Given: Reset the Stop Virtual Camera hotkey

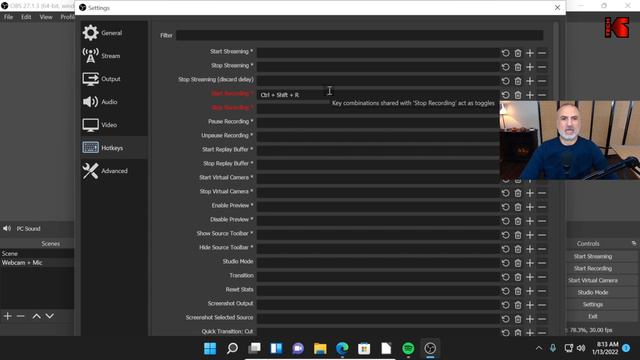Looking at the screenshot, I should click(x=505, y=193).
